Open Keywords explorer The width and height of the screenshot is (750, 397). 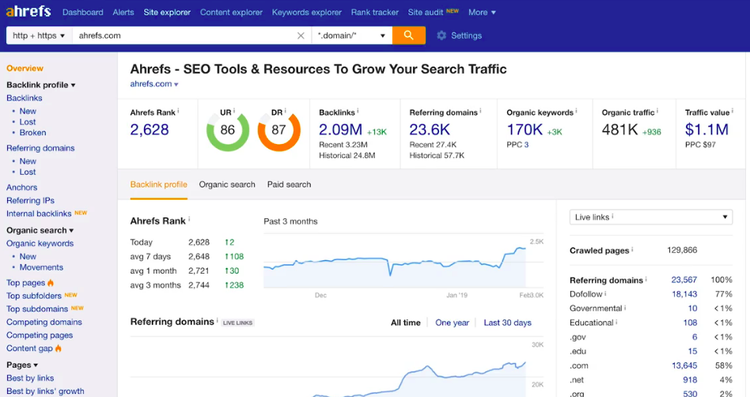click(307, 12)
